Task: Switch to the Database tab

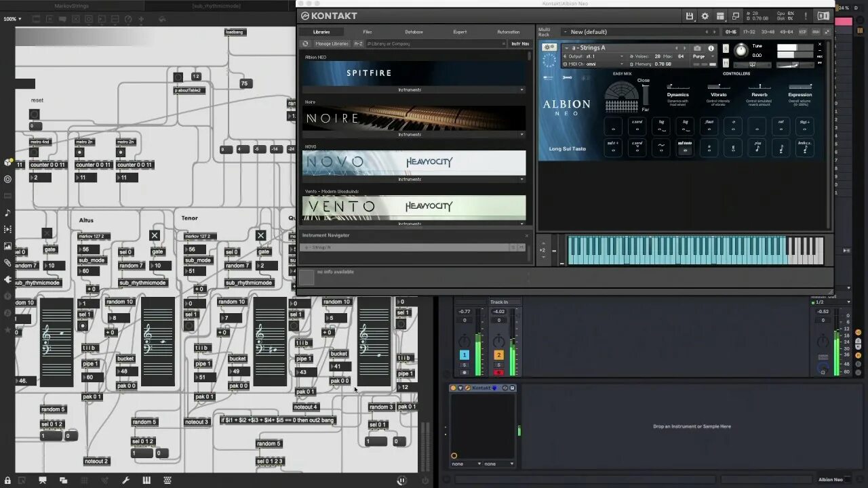Action: point(414,32)
